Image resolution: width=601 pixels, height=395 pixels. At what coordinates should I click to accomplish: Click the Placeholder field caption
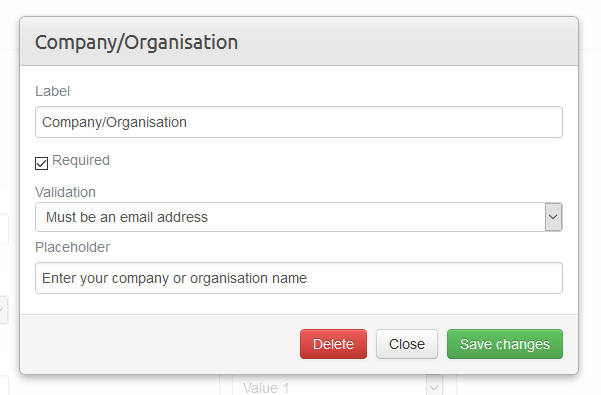[72, 247]
